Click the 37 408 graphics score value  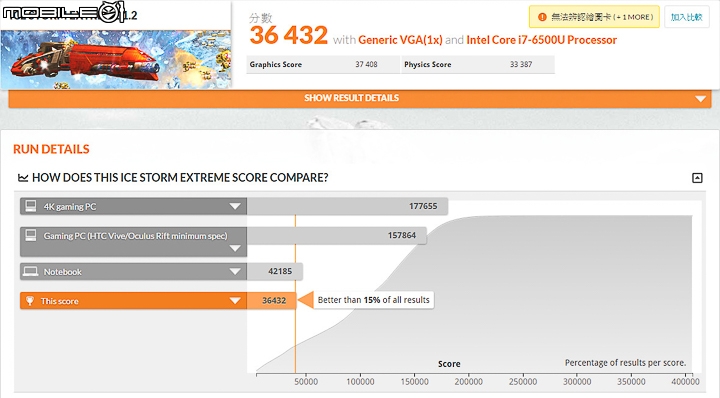[366, 65]
